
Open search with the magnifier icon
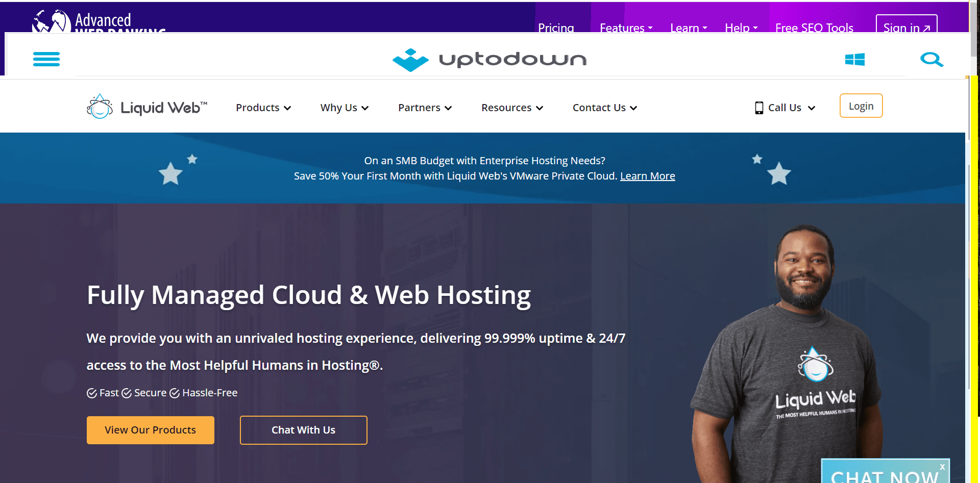pos(932,60)
